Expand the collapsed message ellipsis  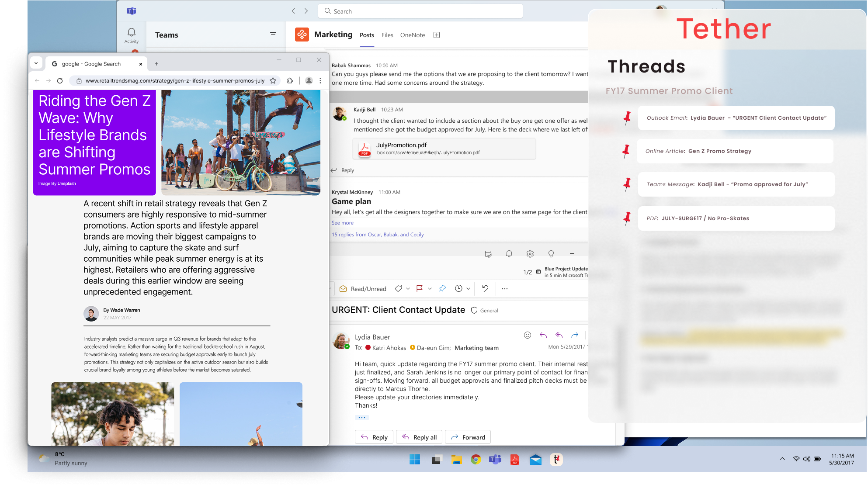362,418
